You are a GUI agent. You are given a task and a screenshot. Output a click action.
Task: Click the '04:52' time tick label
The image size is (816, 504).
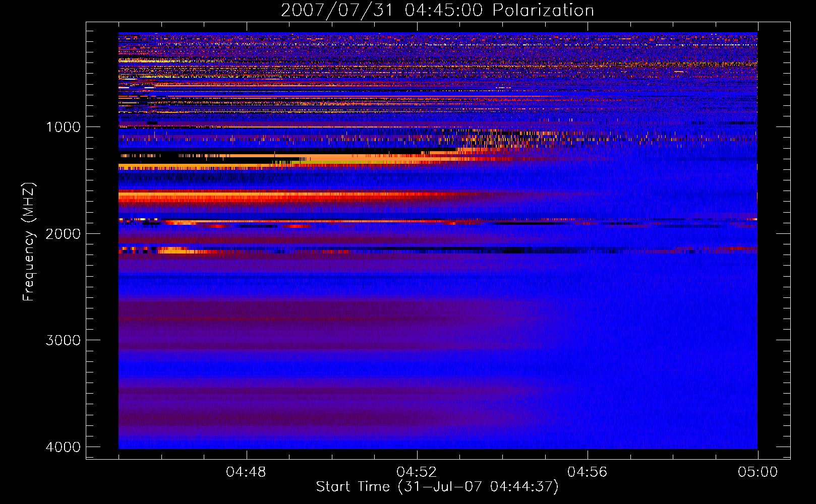tap(417, 472)
